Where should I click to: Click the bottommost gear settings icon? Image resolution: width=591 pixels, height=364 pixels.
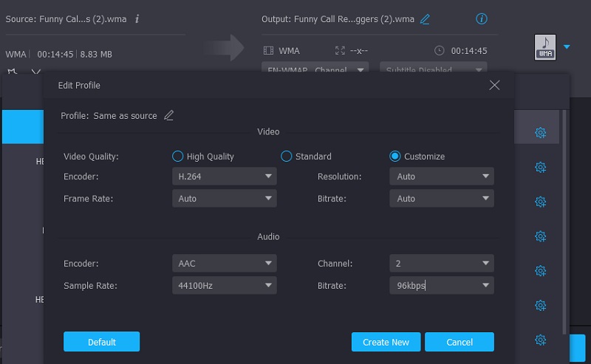[540, 340]
